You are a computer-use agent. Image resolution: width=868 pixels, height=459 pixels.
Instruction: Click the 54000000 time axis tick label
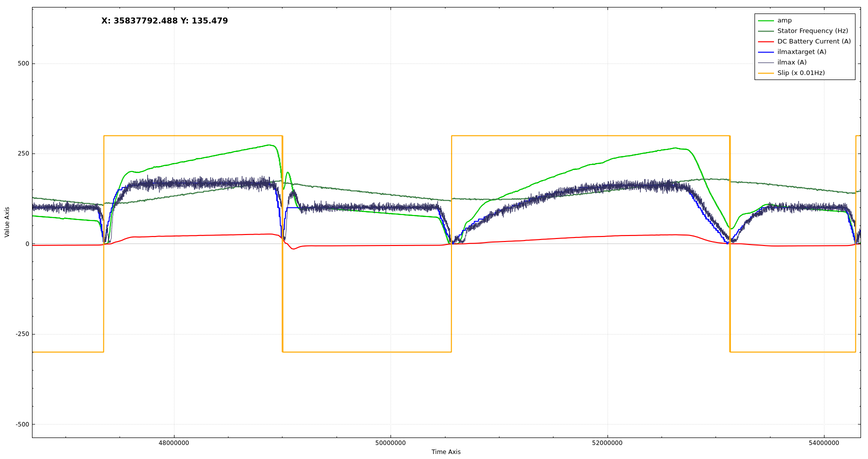(824, 443)
